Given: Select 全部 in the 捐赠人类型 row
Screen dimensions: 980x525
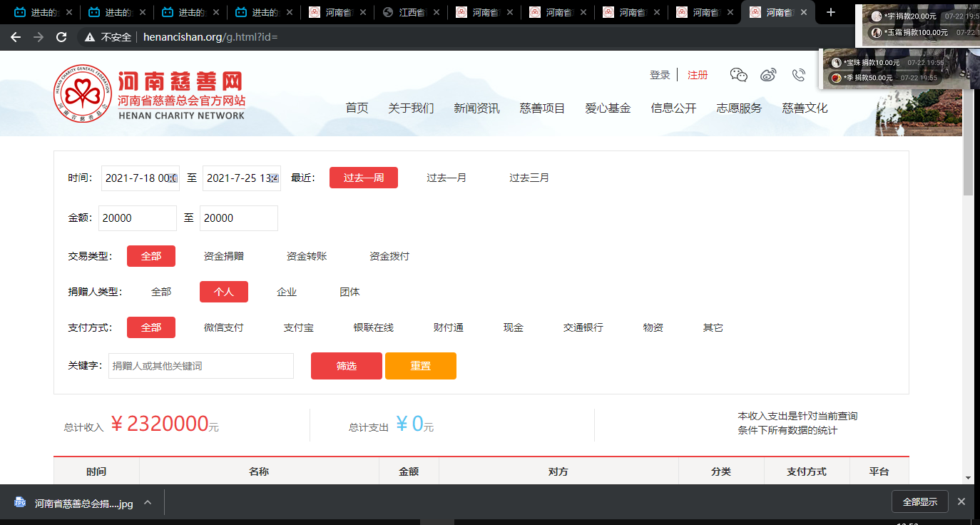Looking at the screenshot, I should (161, 292).
